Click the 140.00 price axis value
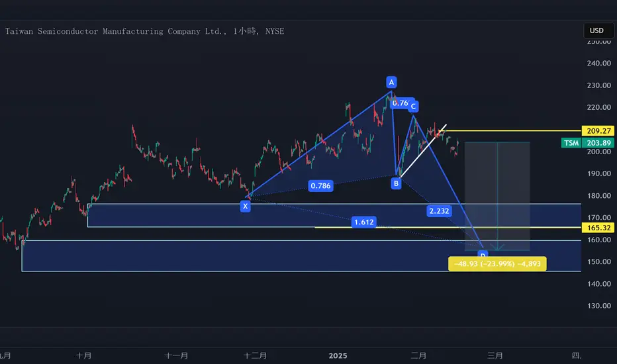 [x=599, y=284]
